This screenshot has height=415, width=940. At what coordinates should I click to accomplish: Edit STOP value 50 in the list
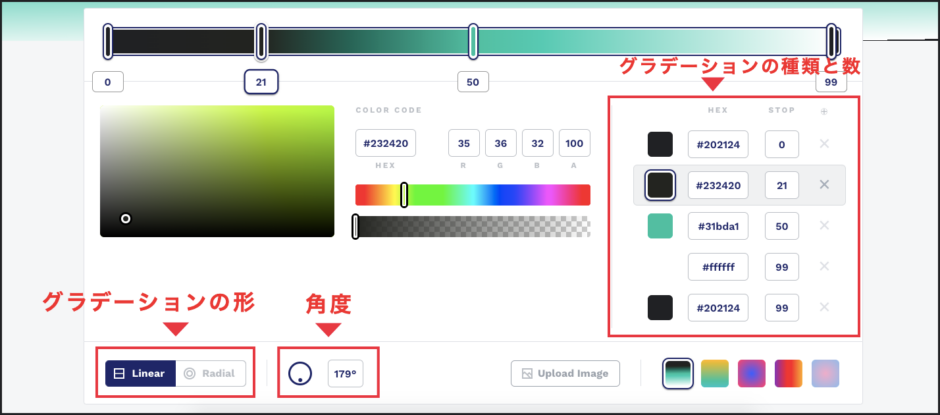click(782, 226)
